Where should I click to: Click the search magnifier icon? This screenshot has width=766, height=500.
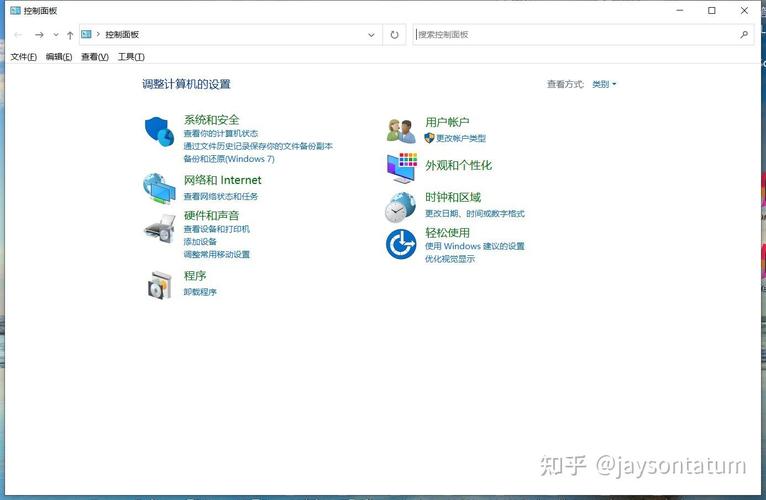click(x=744, y=34)
